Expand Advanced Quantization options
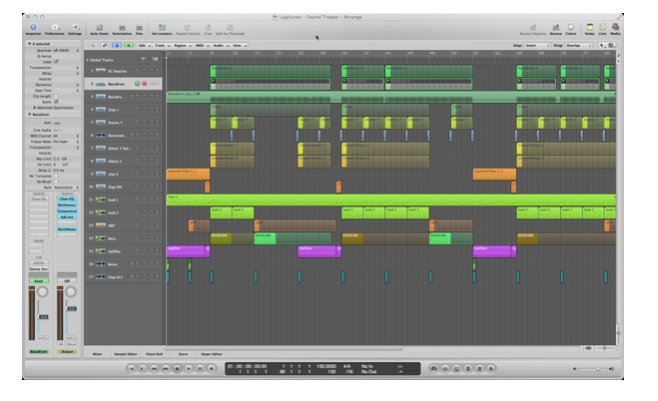Image resolution: width=658 pixels, height=401 pixels. [35, 107]
